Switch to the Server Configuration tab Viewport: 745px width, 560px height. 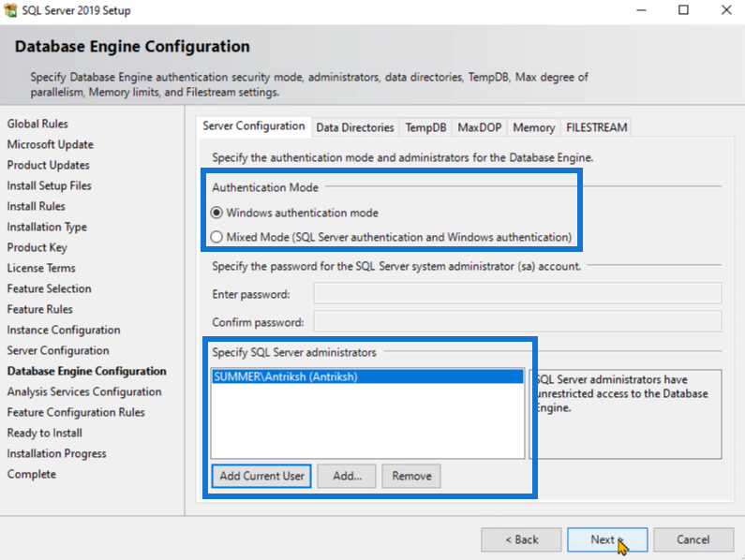pos(254,126)
